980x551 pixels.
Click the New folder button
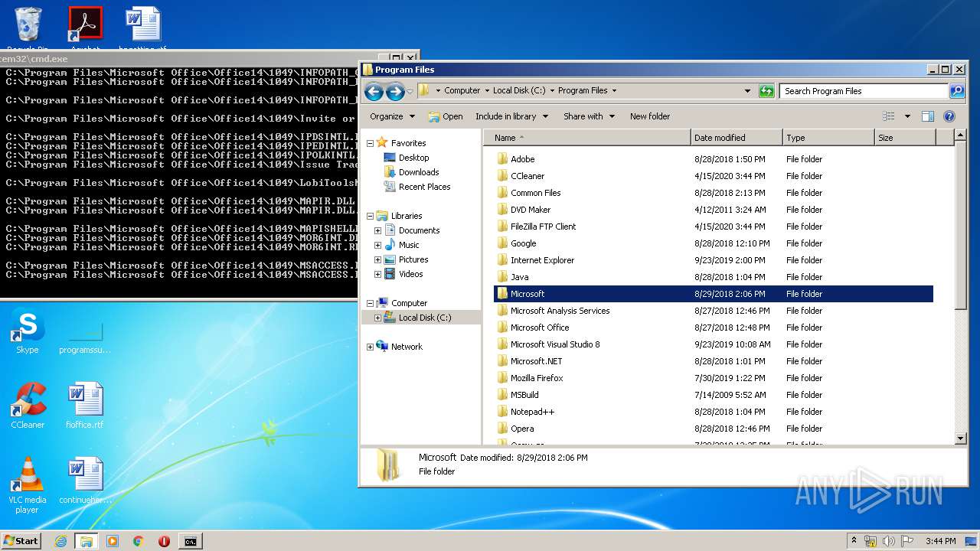click(649, 116)
